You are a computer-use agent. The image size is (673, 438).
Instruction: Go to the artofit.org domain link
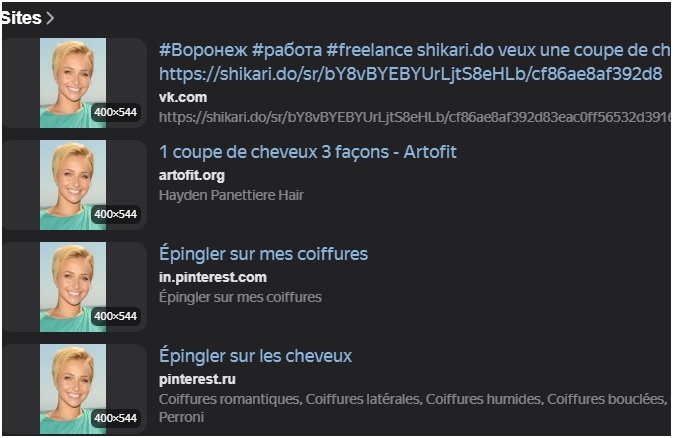coord(192,176)
